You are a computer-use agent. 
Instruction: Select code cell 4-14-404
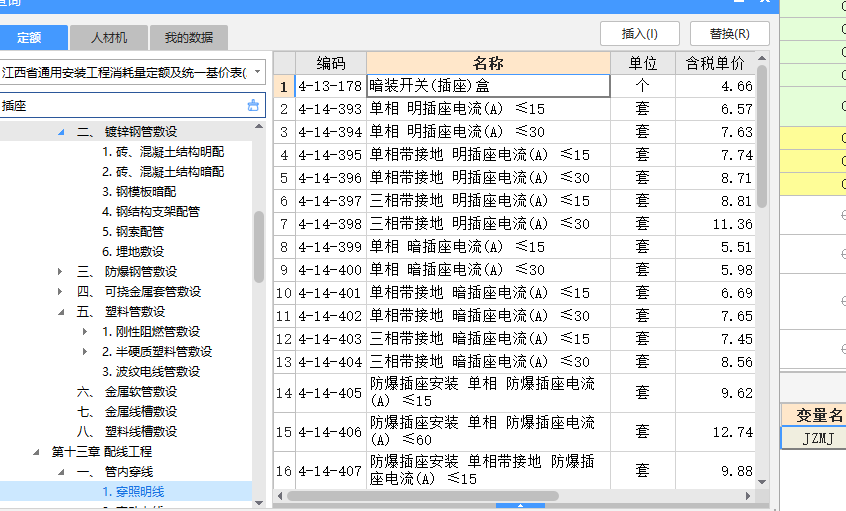pyautogui.click(x=331, y=362)
